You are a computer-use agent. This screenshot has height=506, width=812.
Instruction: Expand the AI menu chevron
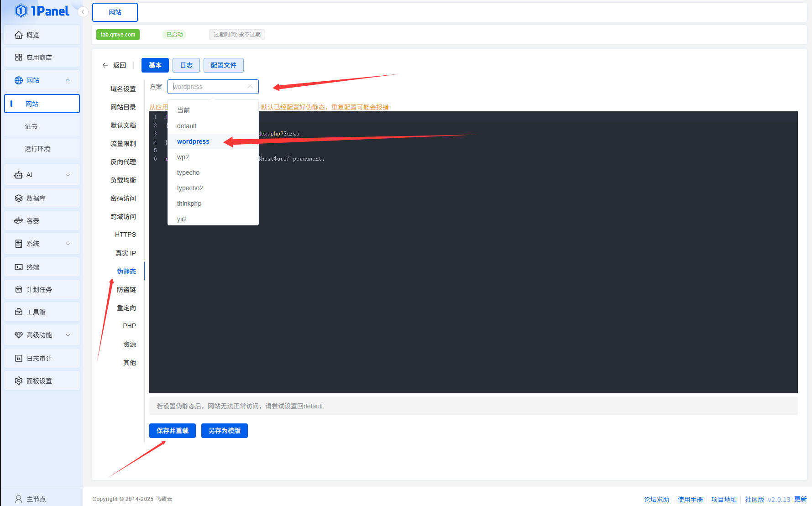pyautogui.click(x=68, y=175)
